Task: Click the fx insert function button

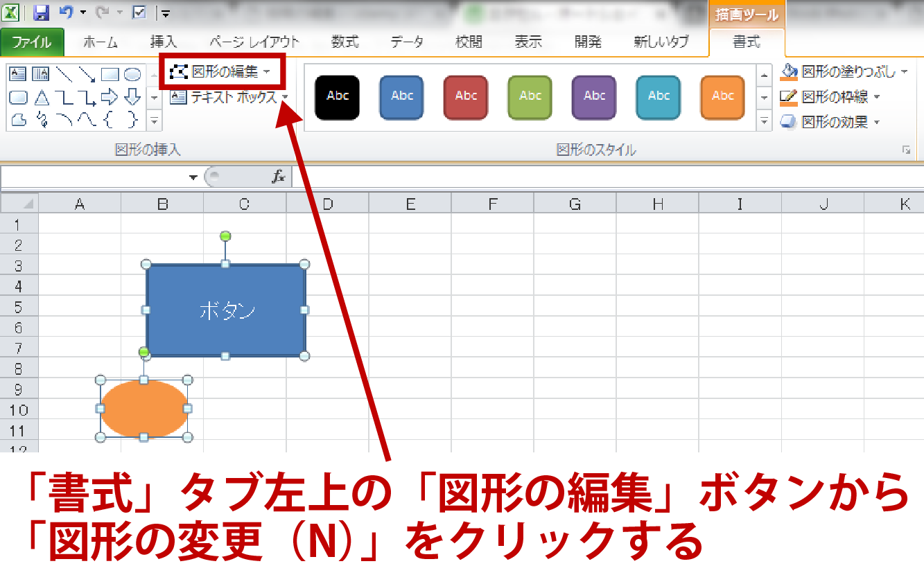Action: coord(279,177)
